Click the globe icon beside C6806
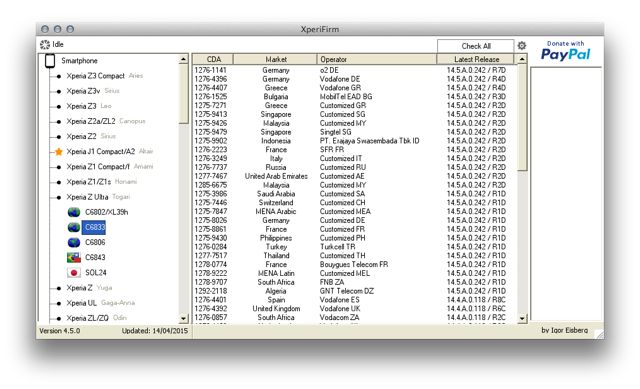 coord(74,242)
